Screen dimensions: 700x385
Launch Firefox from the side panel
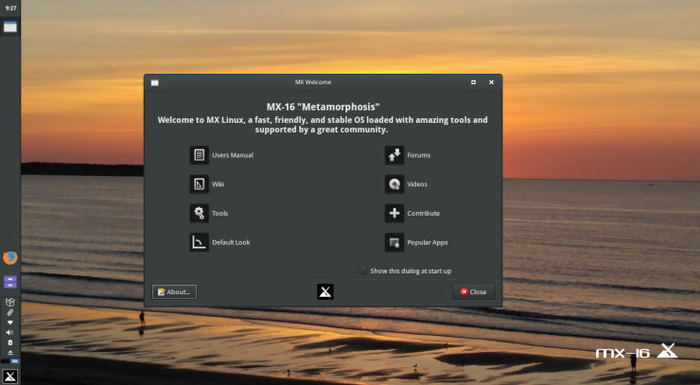coord(10,258)
